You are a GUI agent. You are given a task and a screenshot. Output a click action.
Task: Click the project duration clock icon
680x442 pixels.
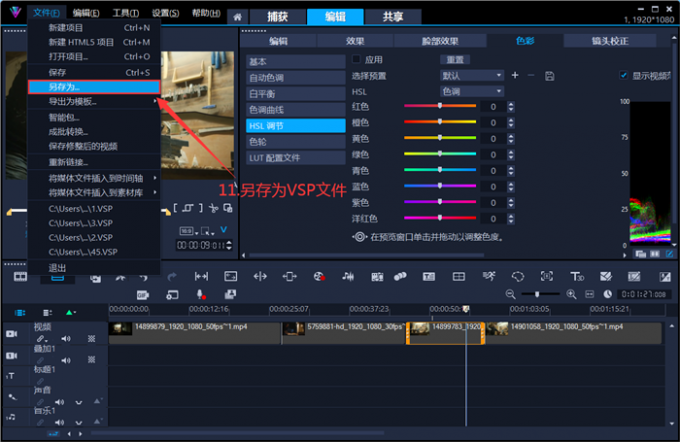608,295
